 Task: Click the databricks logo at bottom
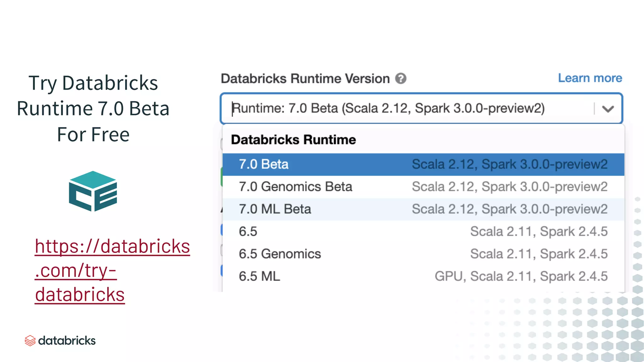(60, 341)
